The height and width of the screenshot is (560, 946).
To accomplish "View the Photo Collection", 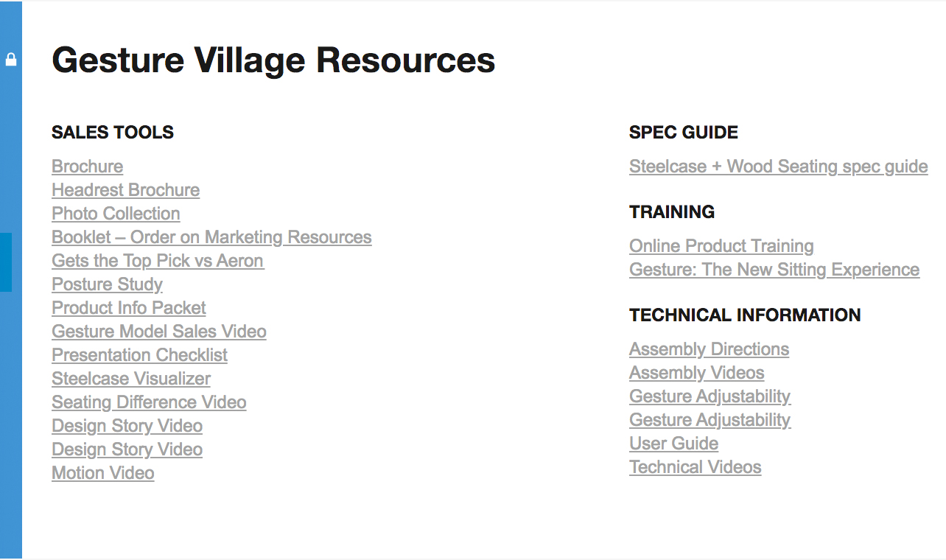I will [116, 214].
